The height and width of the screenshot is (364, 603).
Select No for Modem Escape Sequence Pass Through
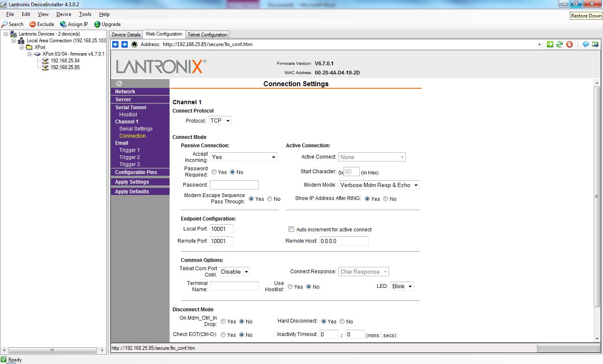270,199
